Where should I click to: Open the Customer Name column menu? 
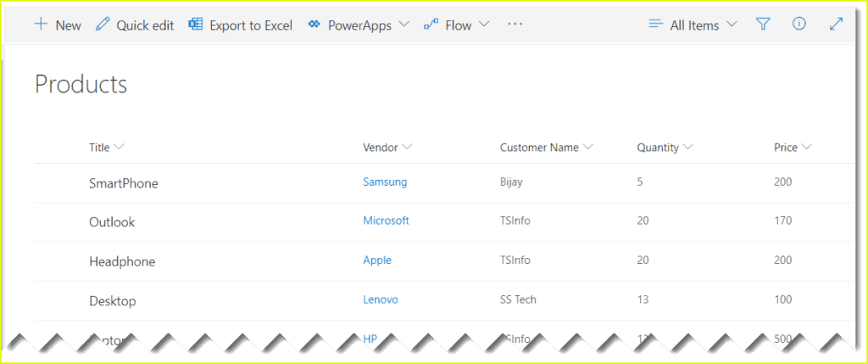(x=547, y=148)
